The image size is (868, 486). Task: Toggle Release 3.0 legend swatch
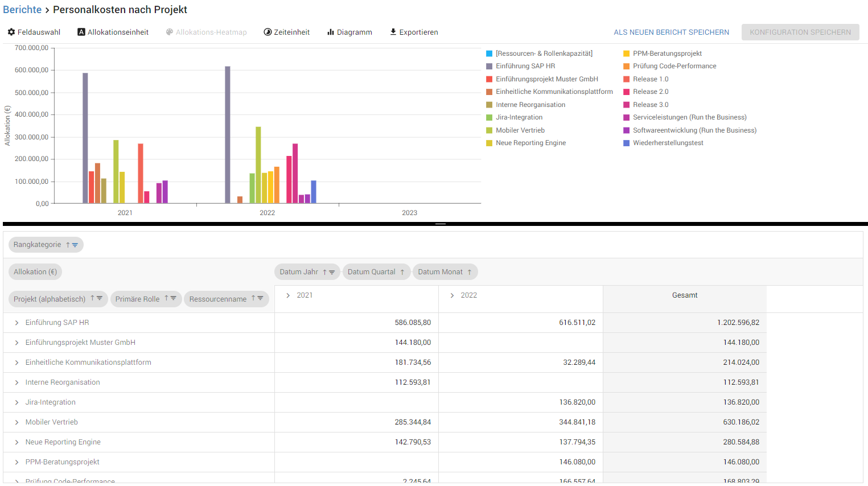coord(626,105)
